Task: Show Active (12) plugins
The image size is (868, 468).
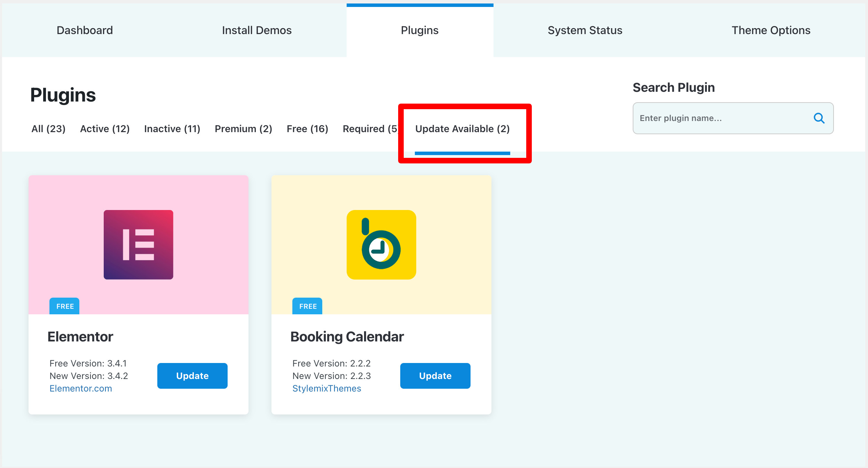Action: pyautogui.click(x=105, y=129)
